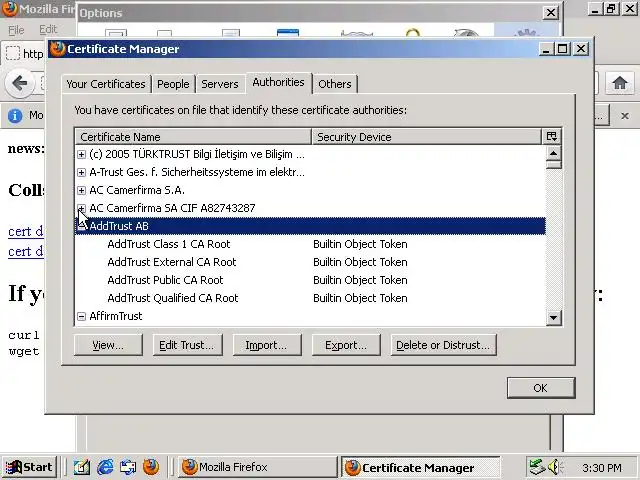Close the Options dialog window
The height and width of the screenshot is (480, 640).
[x=551, y=13]
